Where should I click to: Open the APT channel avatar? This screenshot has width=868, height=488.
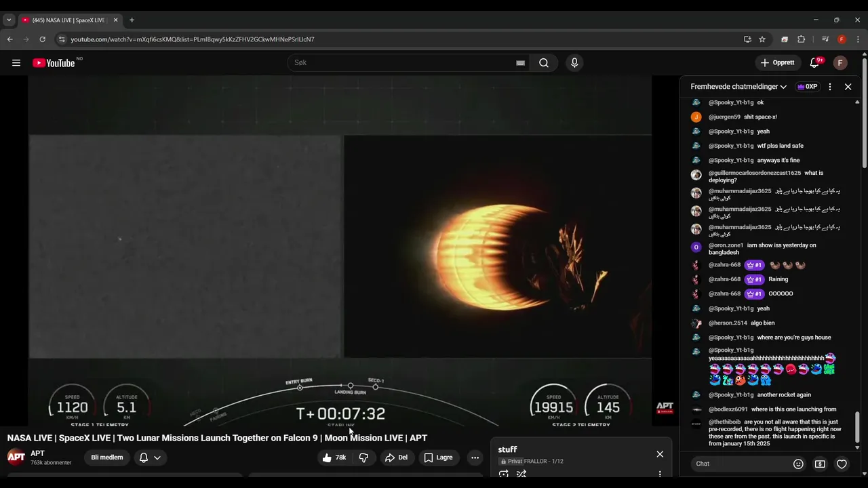16,457
